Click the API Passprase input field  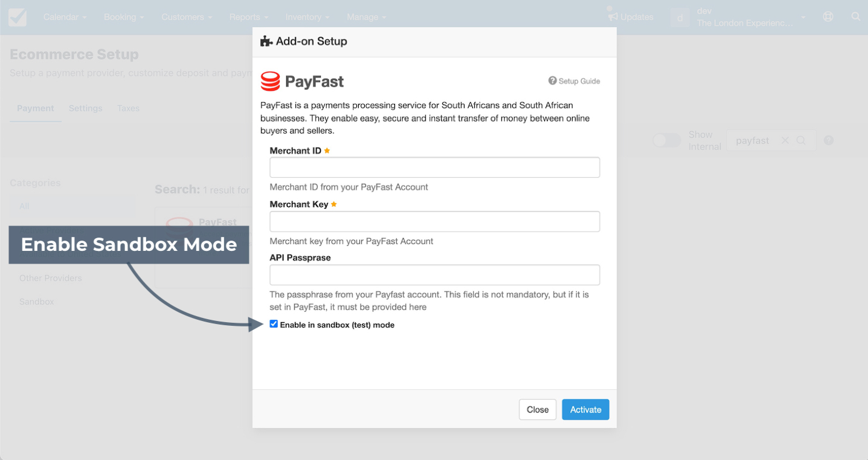(x=435, y=274)
